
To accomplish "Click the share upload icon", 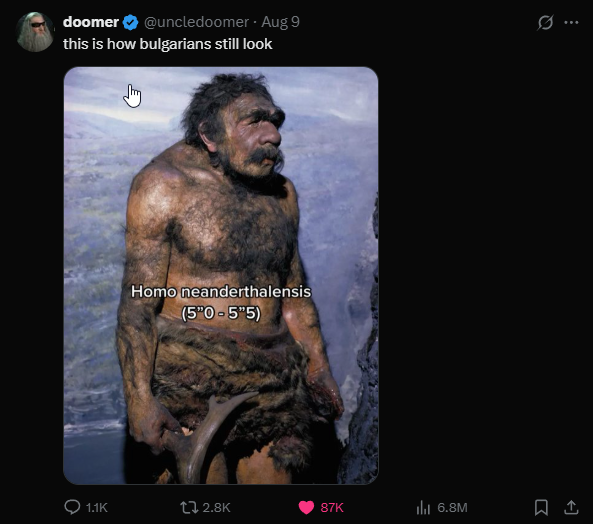I will pos(571,507).
